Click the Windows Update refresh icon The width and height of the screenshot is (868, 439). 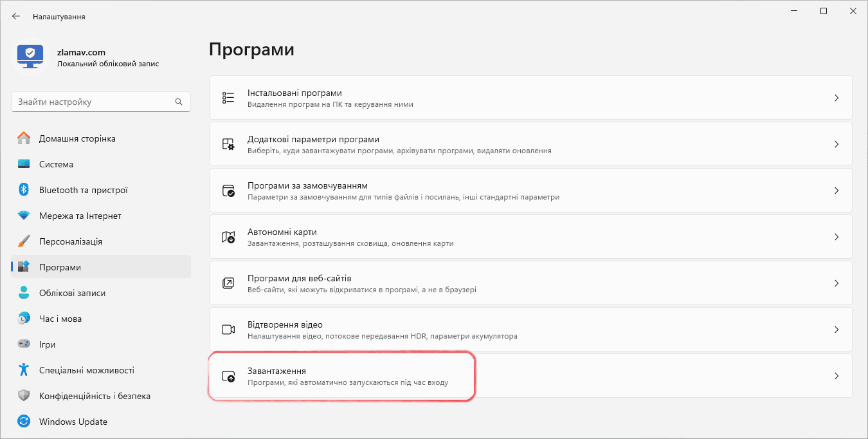(x=24, y=422)
